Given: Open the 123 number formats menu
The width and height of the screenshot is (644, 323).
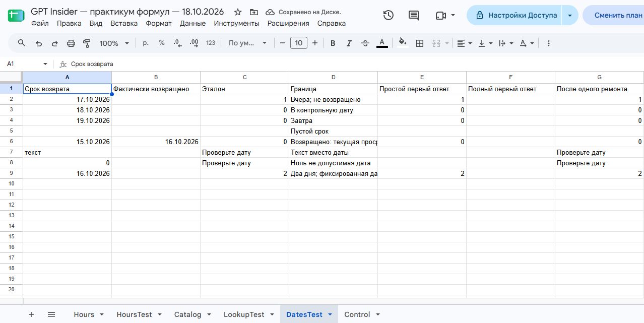Looking at the screenshot, I should click(x=211, y=43).
